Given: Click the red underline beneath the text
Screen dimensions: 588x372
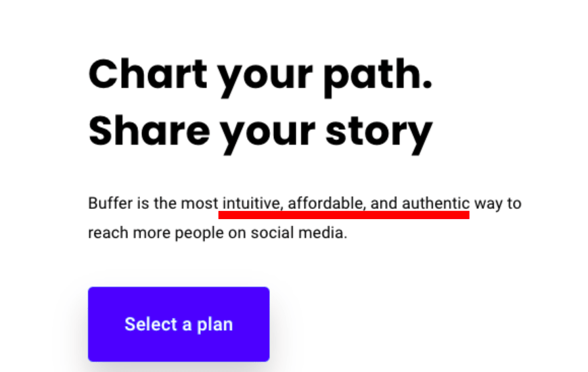Looking at the screenshot, I should [344, 214].
